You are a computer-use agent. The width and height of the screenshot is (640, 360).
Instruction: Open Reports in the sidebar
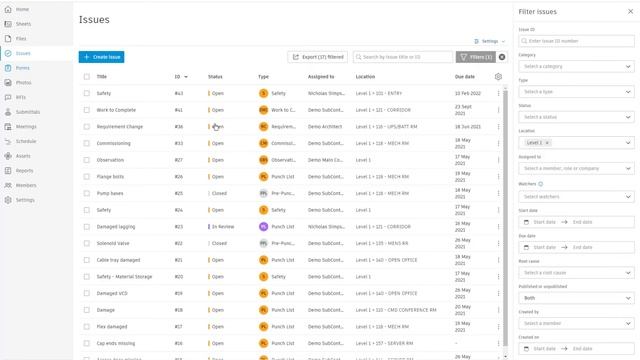coord(24,171)
